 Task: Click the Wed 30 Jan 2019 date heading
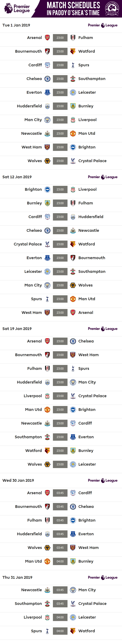click(18, 481)
